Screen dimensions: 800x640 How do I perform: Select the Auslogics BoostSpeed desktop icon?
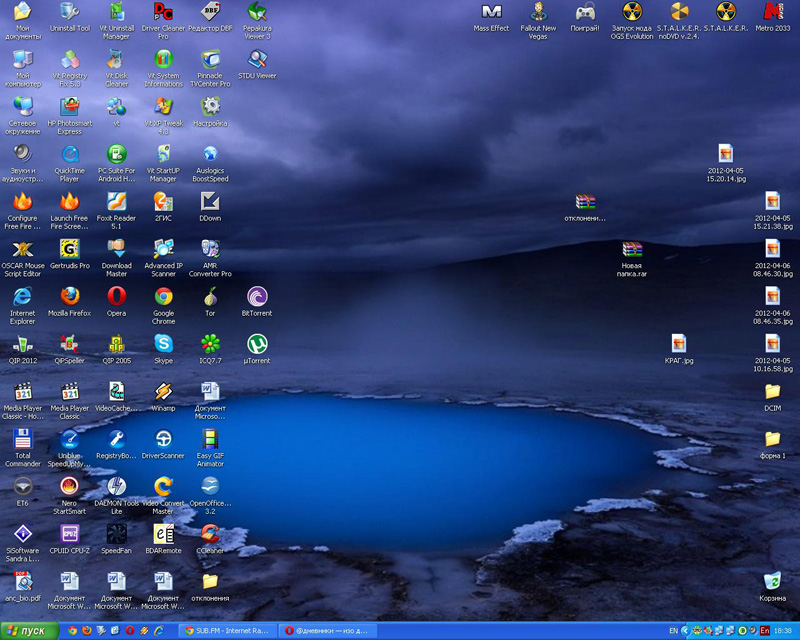(210, 163)
